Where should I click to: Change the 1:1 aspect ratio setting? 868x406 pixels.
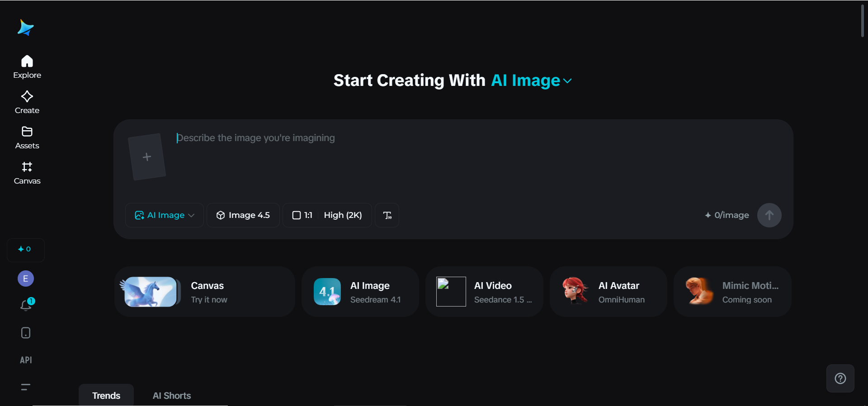pos(302,215)
